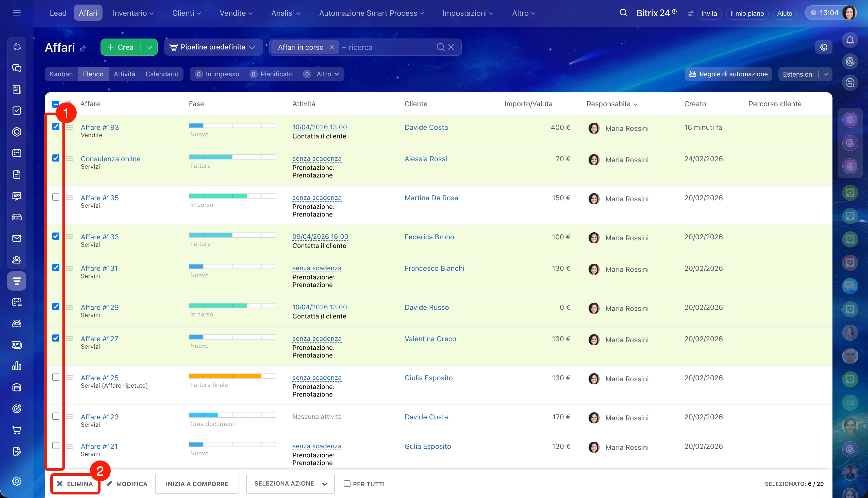Click the Affare #125 stage progress bar
The image size is (868, 498).
[x=232, y=376]
